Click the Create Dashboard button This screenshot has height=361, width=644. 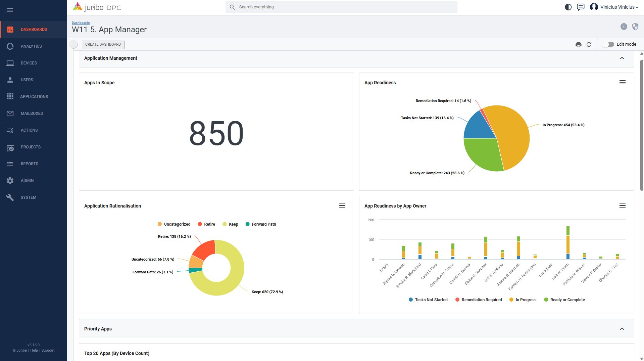(103, 44)
